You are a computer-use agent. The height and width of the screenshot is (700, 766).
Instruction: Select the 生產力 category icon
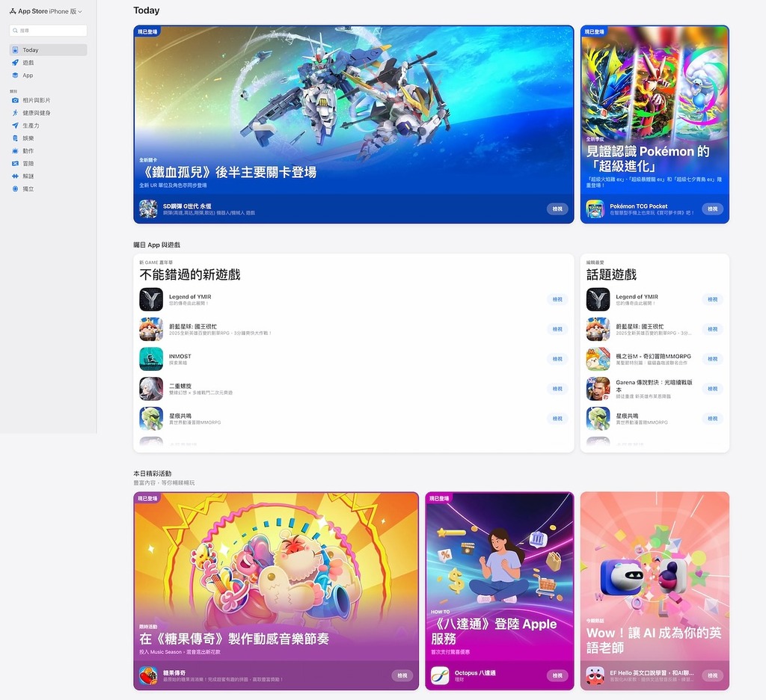click(16, 125)
